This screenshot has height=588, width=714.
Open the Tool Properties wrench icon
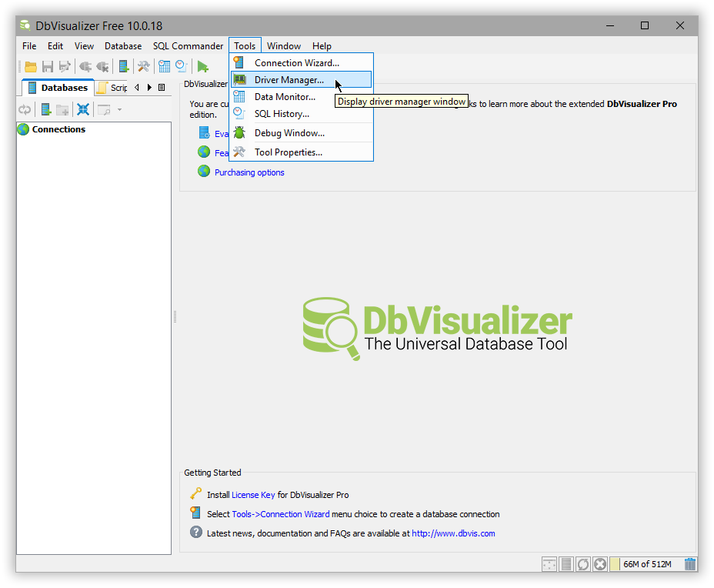(x=143, y=66)
